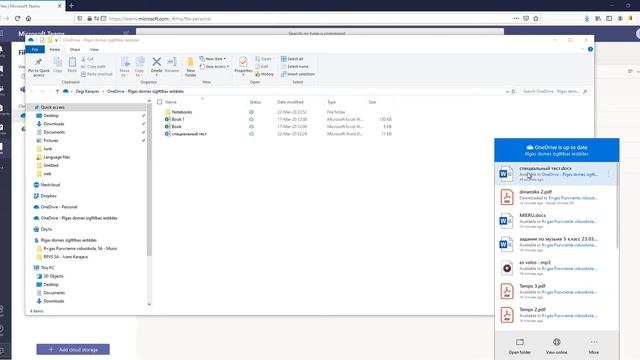This screenshot has width=640, height=360.
Task: Select Downloads under Quick access
Action: (53, 124)
